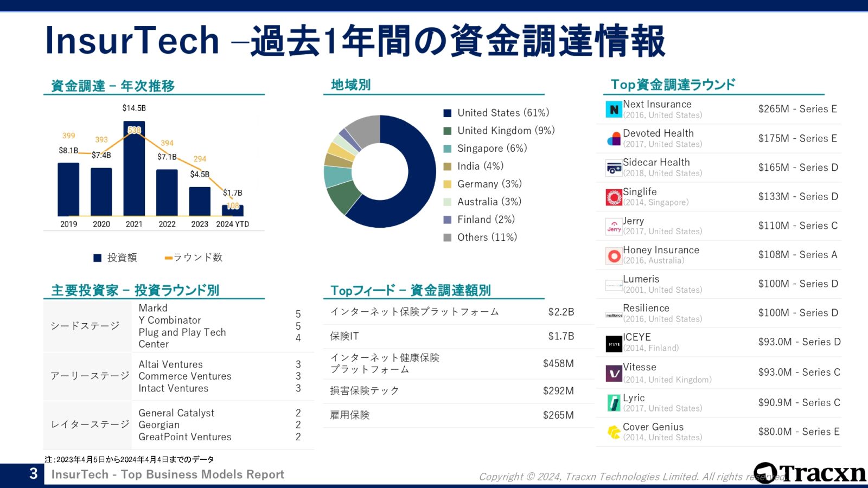The image size is (868, 488).
Task: Click the Australia legend color swatch
Action: (448, 202)
